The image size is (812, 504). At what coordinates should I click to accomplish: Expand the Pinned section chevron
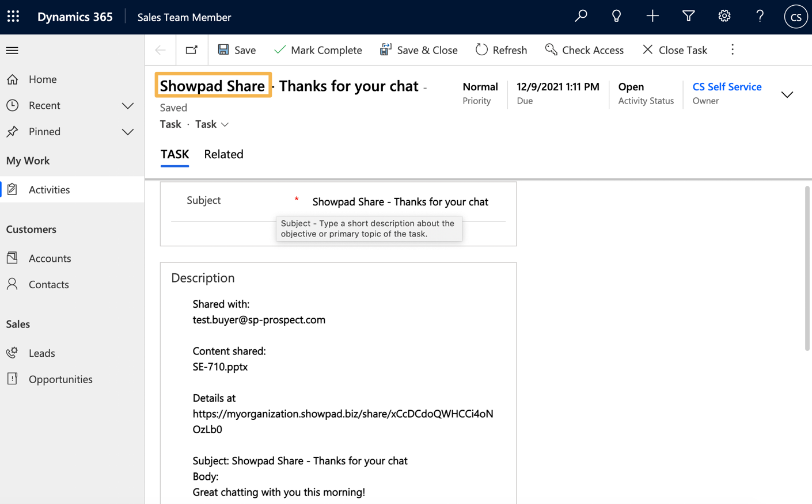coord(127,132)
